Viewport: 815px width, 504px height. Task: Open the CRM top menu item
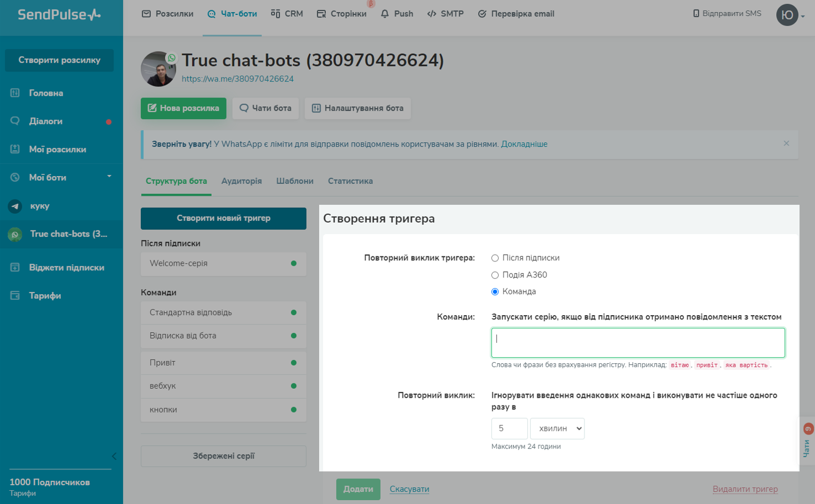click(287, 14)
